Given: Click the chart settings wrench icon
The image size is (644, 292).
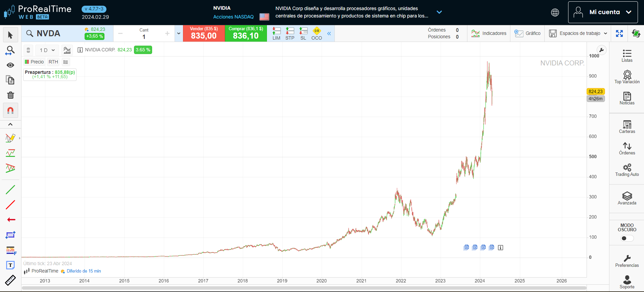Looking at the screenshot, I should (601, 50).
